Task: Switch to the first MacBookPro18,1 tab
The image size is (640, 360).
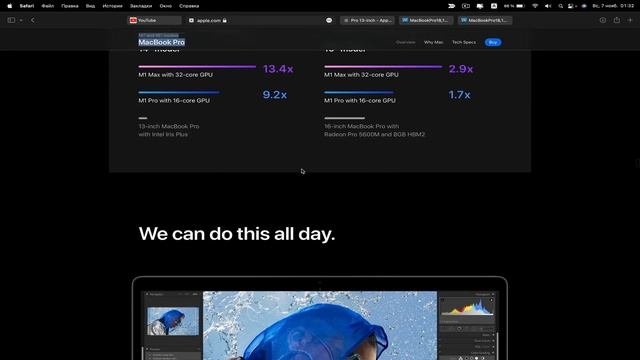Action: coord(426,20)
